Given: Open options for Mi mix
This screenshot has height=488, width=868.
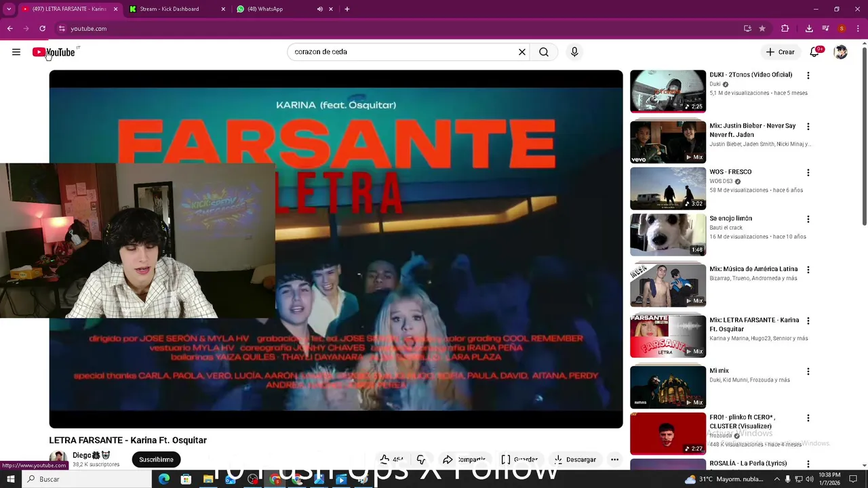Looking at the screenshot, I should [808, 371].
